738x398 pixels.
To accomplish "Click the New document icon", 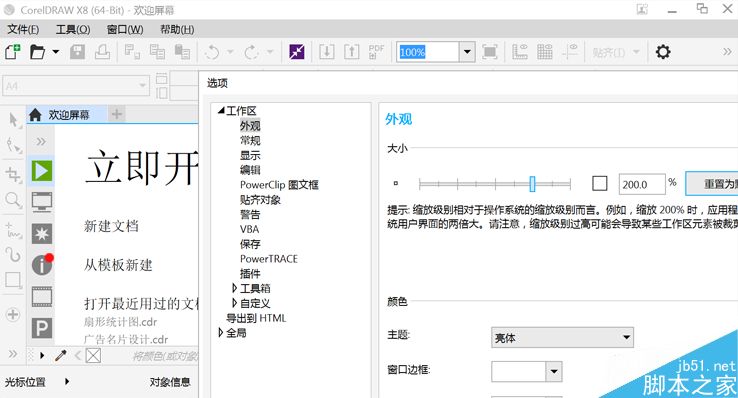I will [13, 51].
